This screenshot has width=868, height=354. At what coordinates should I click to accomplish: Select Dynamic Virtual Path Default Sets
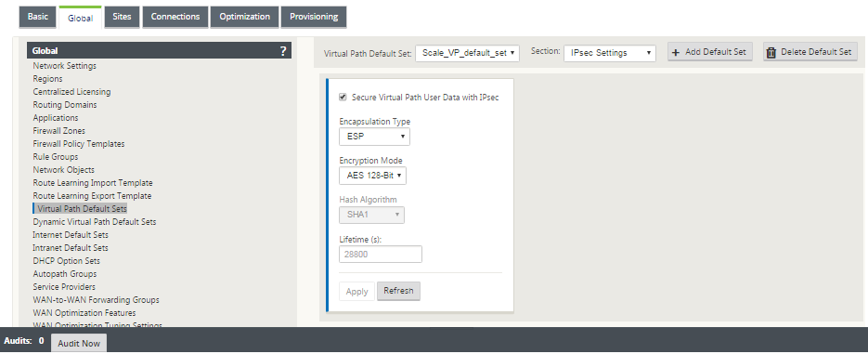pyautogui.click(x=94, y=222)
